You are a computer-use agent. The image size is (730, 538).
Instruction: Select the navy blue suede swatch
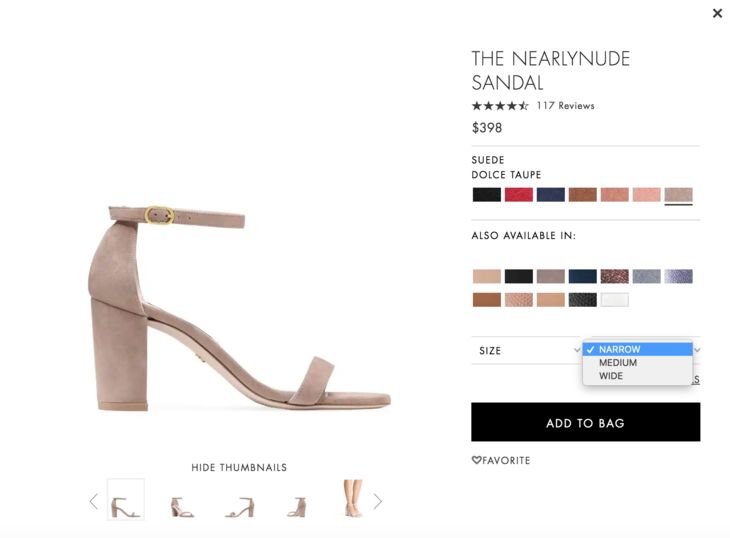(550, 195)
